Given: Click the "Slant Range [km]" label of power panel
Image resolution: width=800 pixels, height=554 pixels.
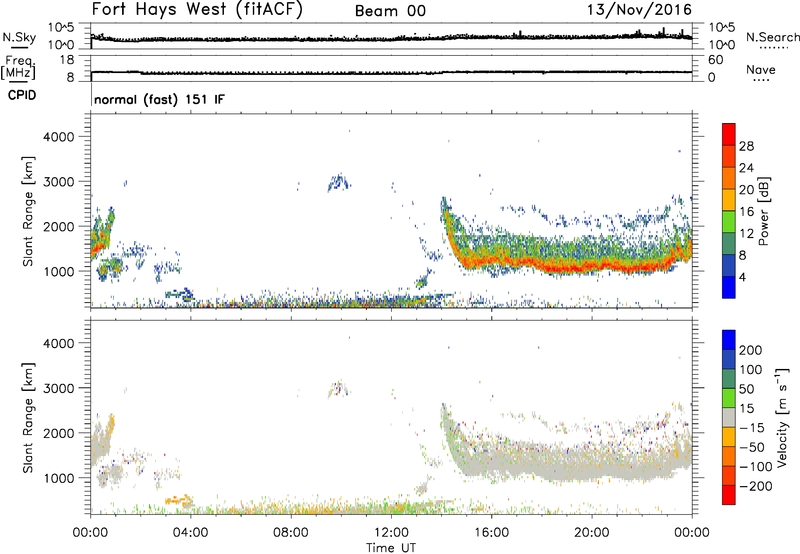Looking at the screenshot, I should (x=28, y=211).
